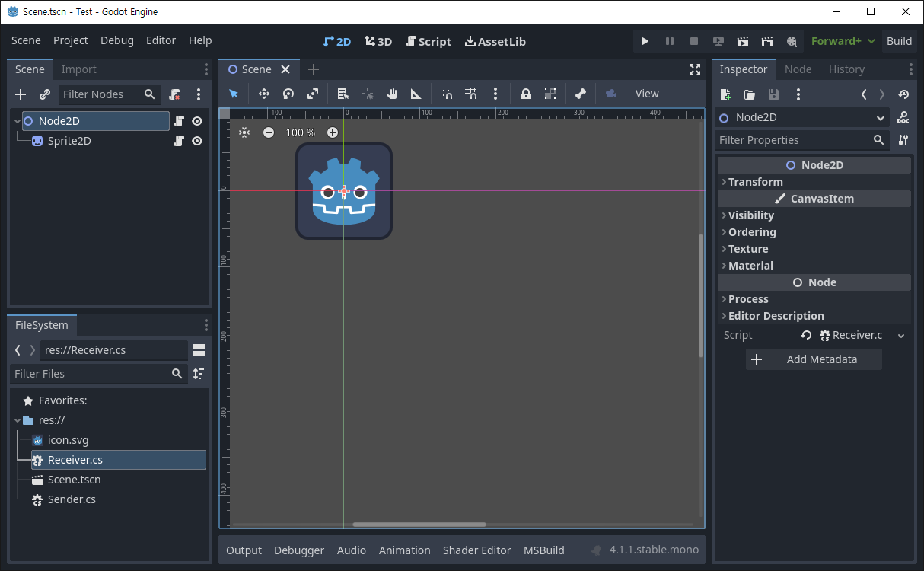Click the Build button
The image size is (924, 571).
click(899, 41)
